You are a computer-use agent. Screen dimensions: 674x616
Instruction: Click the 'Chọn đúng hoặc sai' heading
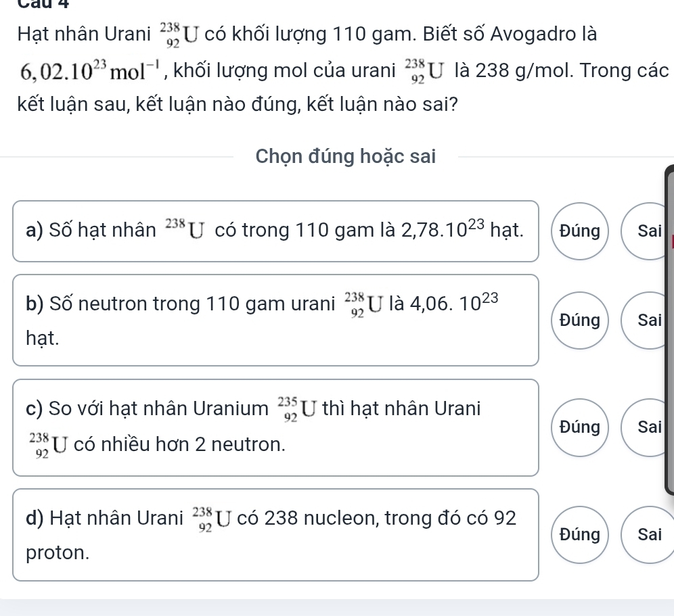346,156
